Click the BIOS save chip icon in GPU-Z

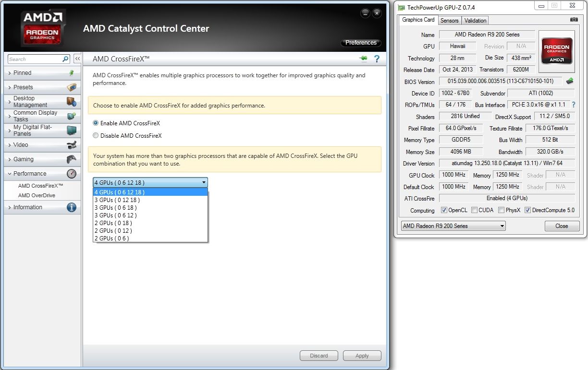click(570, 81)
